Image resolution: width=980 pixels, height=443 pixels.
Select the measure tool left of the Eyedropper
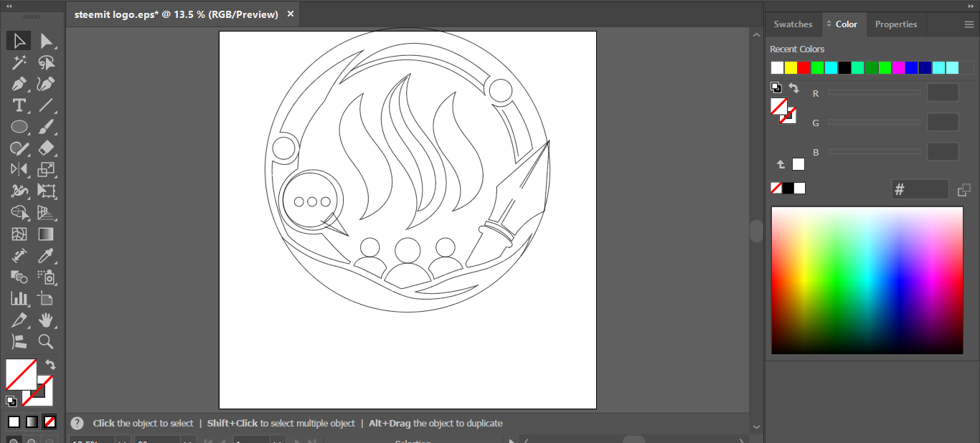(19, 256)
